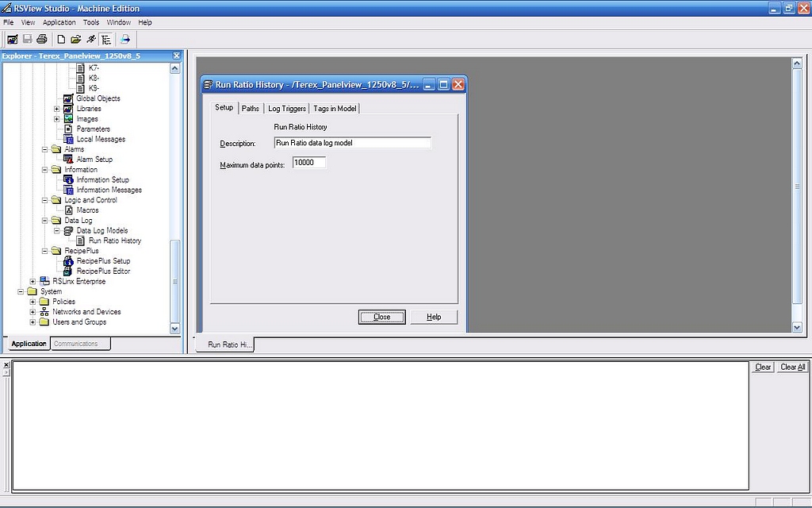This screenshot has height=508, width=812.
Task: Select the Alarm Setup icon
Action: pos(68,159)
